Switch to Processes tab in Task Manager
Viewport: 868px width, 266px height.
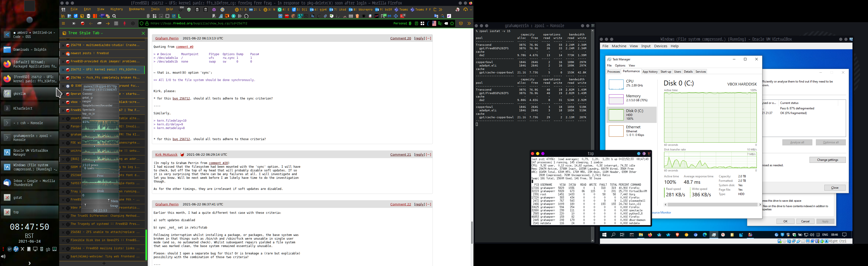pos(614,72)
